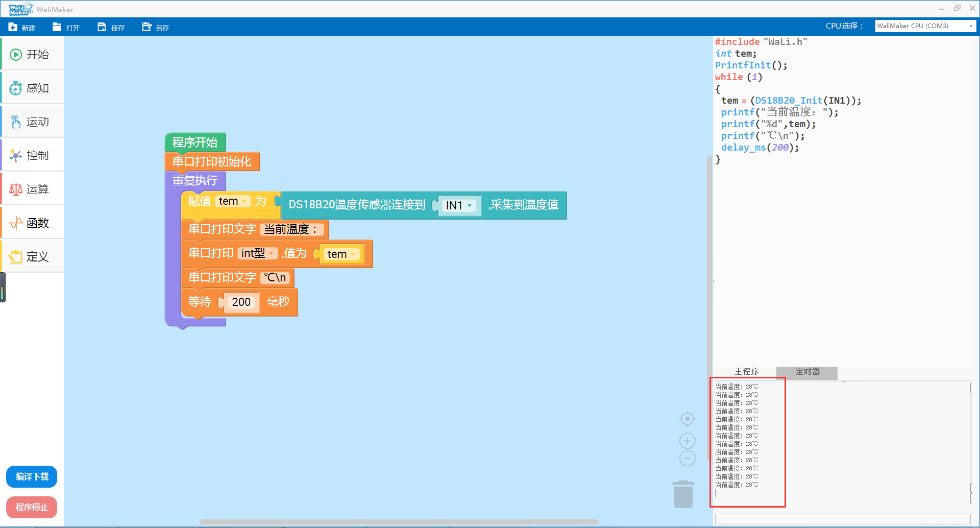Save the project using 保存 icon

(102, 27)
